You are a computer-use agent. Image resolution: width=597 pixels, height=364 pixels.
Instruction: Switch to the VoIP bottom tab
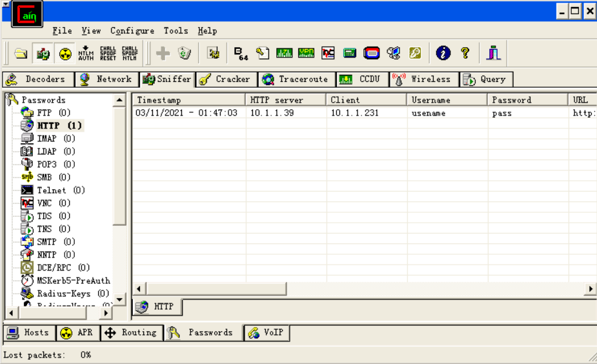[267, 332]
